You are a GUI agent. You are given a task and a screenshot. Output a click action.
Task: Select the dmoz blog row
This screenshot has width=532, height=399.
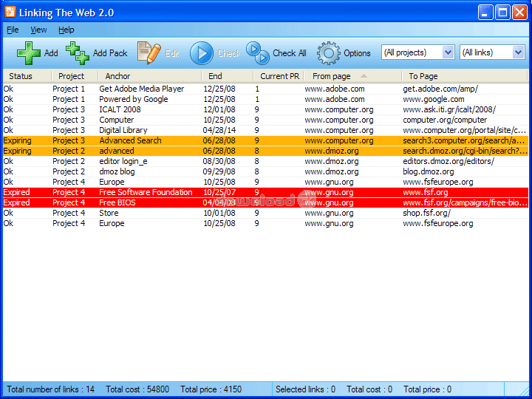coord(266,171)
